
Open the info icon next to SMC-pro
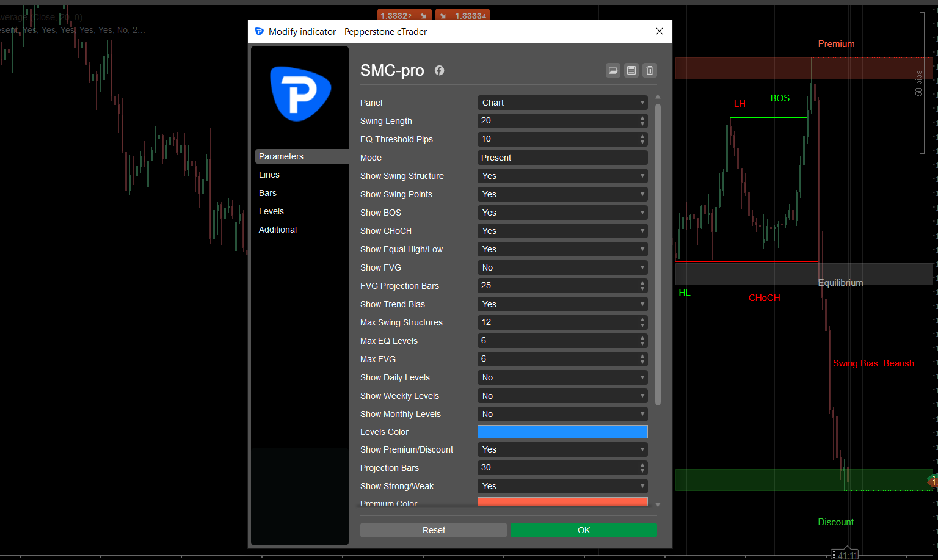439,70
